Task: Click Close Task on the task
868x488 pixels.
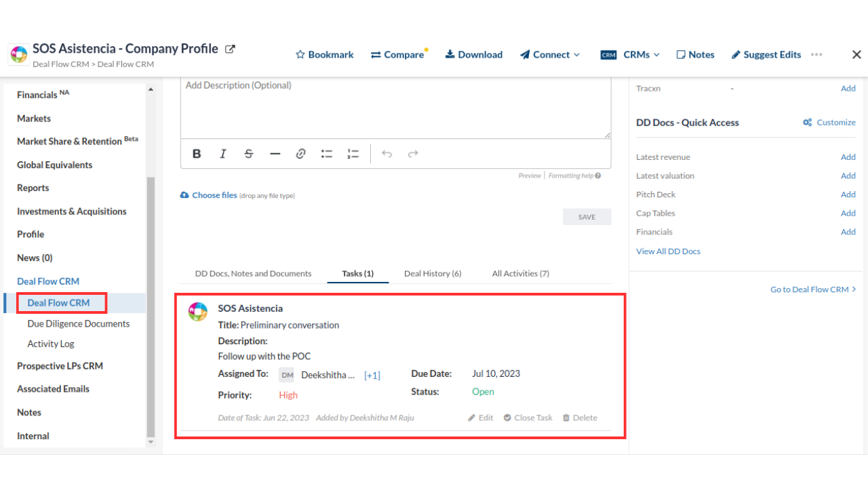Action: pyautogui.click(x=528, y=418)
